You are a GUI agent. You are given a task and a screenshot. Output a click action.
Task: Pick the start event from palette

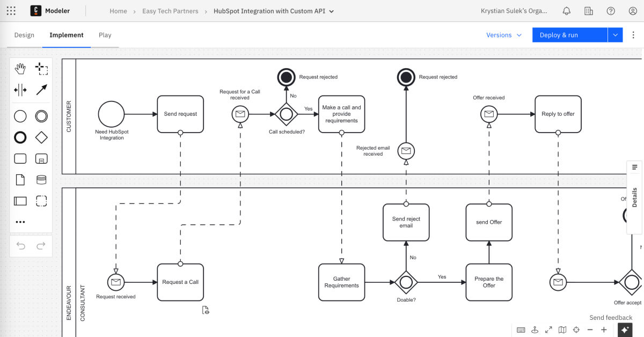point(20,116)
